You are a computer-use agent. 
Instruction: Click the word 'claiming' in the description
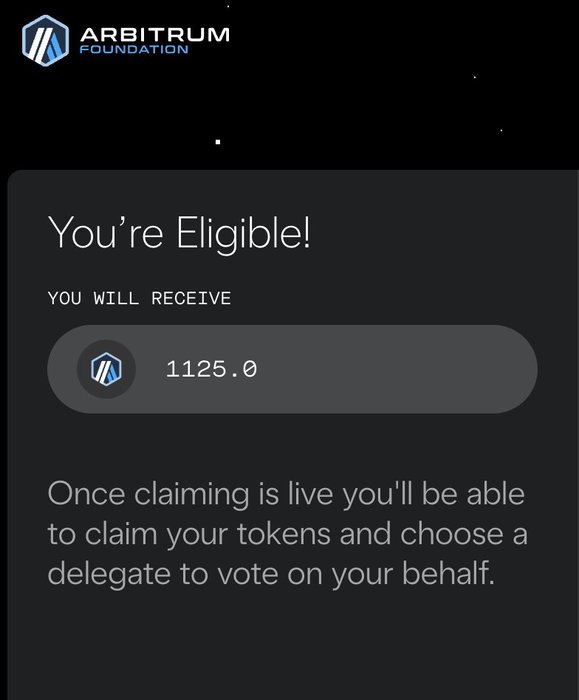pyautogui.click(x=192, y=496)
